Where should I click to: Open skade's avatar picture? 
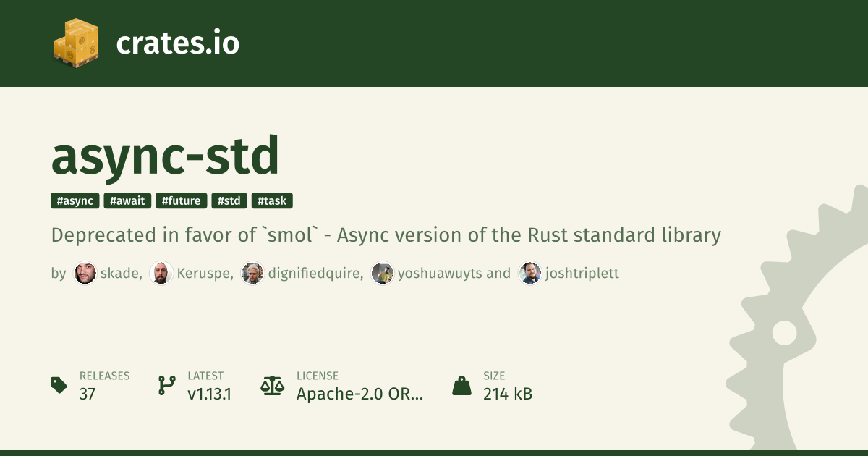85,274
